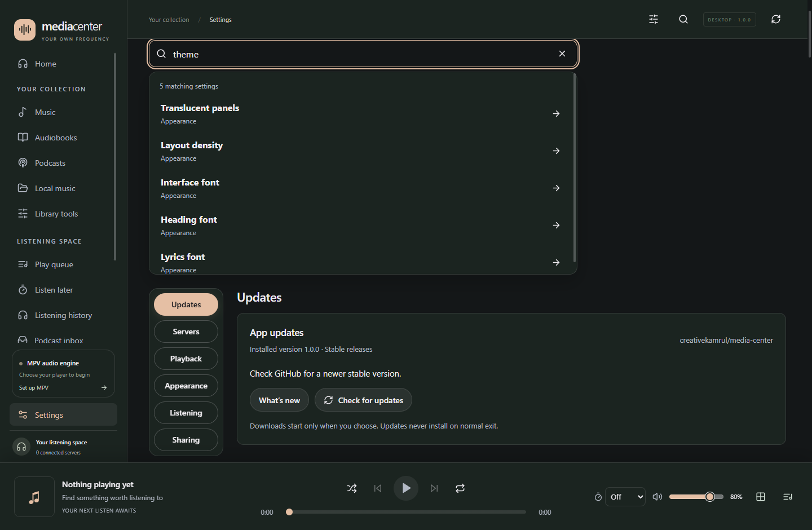
Task: Open creativekamrul/media-center repository link
Action: tap(726, 340)
